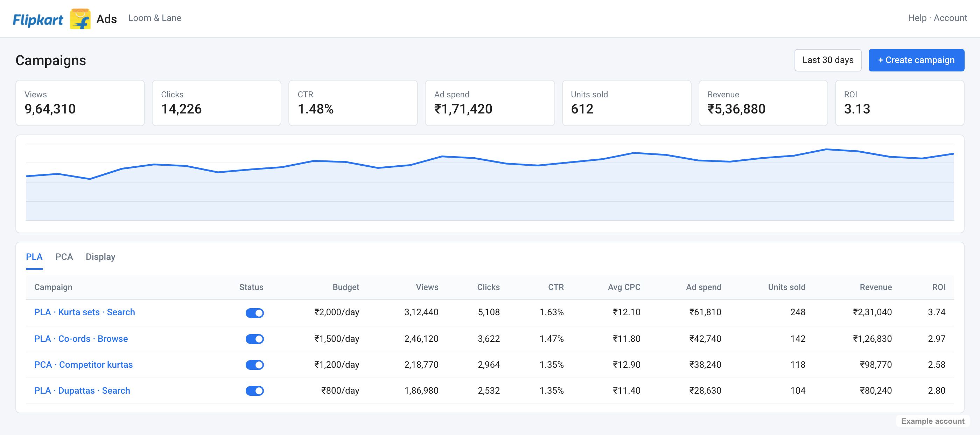The height and width of the screenshot is (435, 980).
Task: Sort by the Budget column header
Action: [x=345, y=287]
